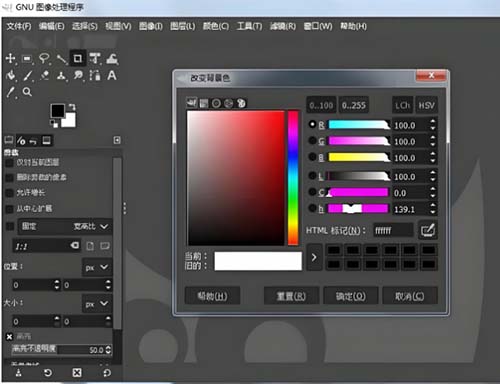The width and height of the screenshot is (500, 384).
Task: Open the Device Status tab icon
Action: click(21, 141)
